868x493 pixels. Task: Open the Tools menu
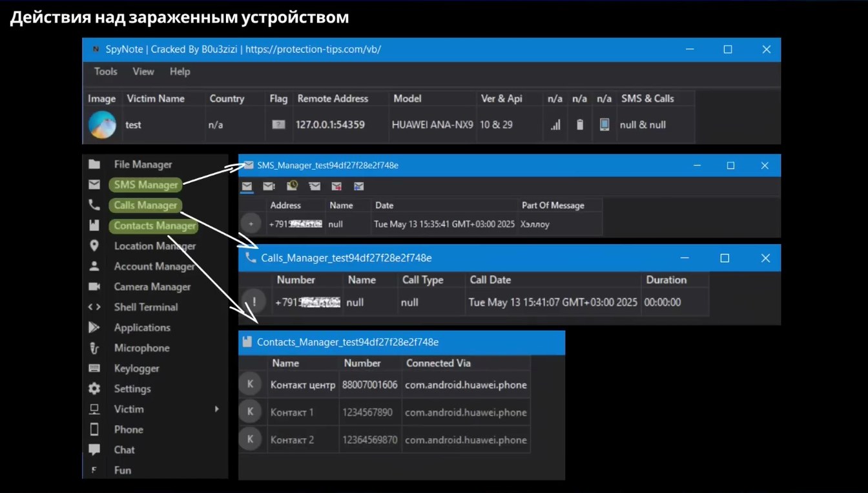coord(106,72)
